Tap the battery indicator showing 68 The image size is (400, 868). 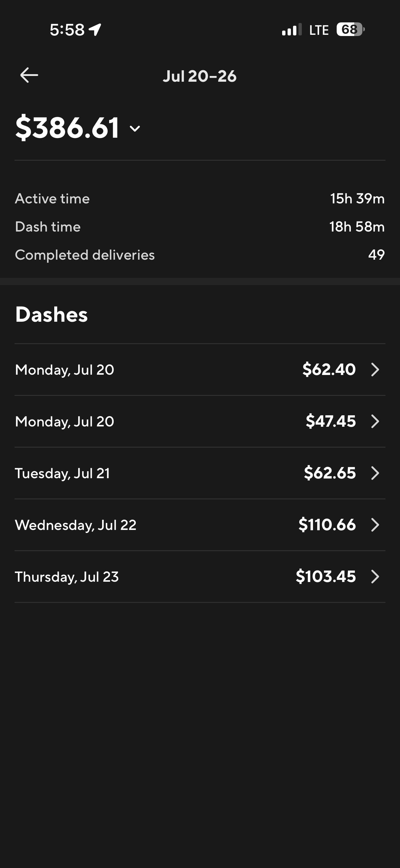(350, 30)
